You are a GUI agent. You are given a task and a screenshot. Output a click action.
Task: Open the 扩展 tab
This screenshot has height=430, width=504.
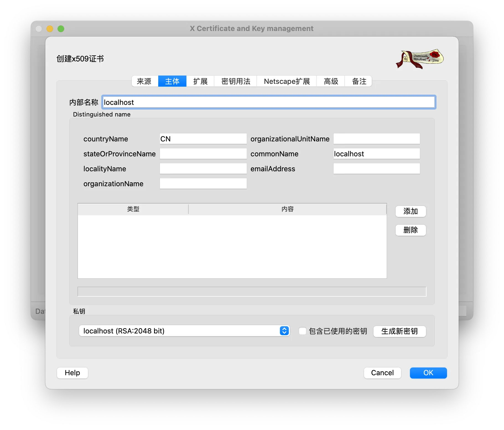tap(200, 81)
